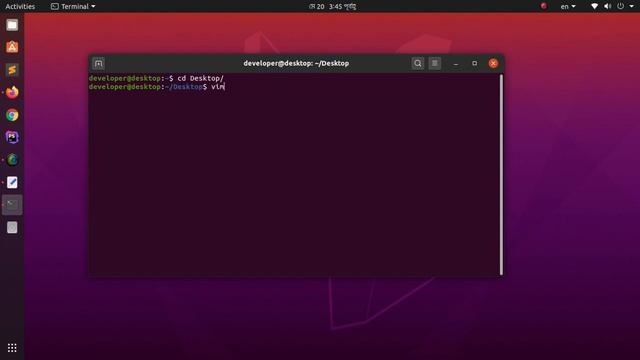The height and width of the screenshot is (360, 640).
Task: Open the gray disk icon in dock
Action: coord(12,227)
